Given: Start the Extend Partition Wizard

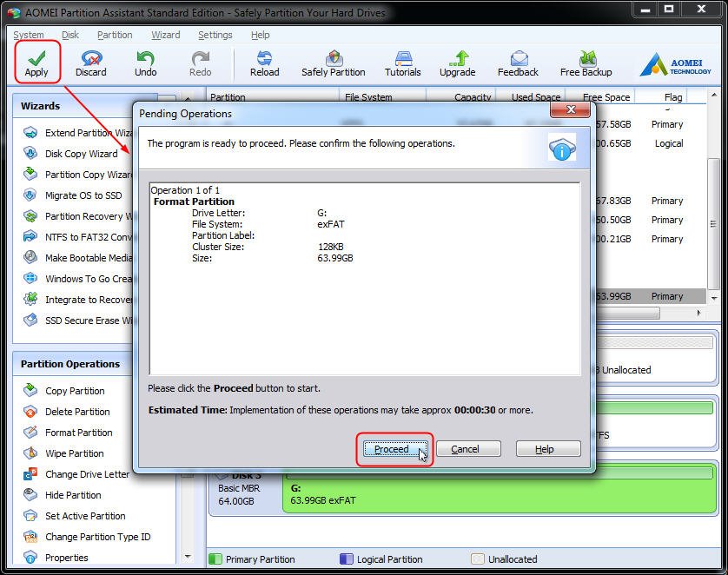Looking at the screenshot, I should pyautogui.click(x=78, y=133).
